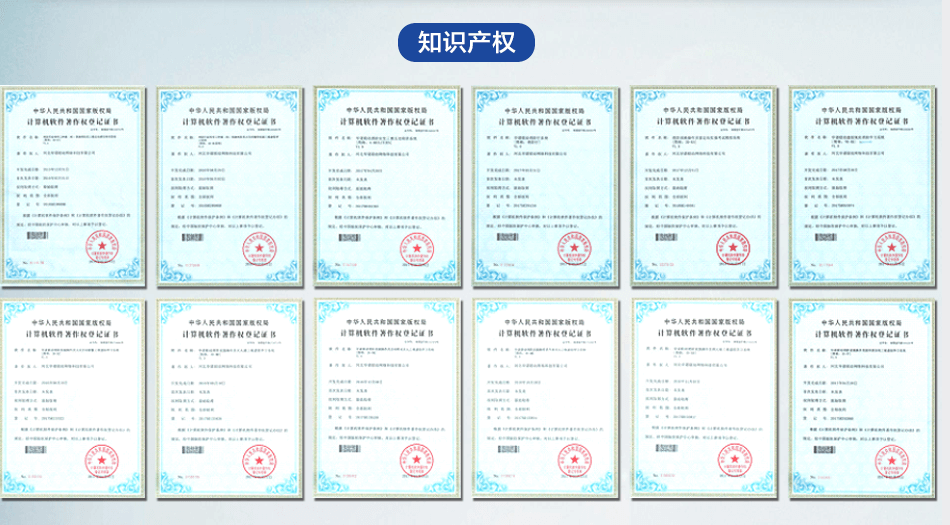
Task: Open third certificate in top row
Action: [387, 185]
